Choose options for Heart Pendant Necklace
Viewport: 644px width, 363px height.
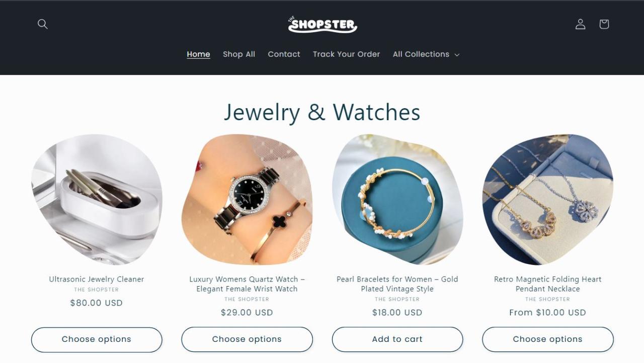tap(548, 339)
